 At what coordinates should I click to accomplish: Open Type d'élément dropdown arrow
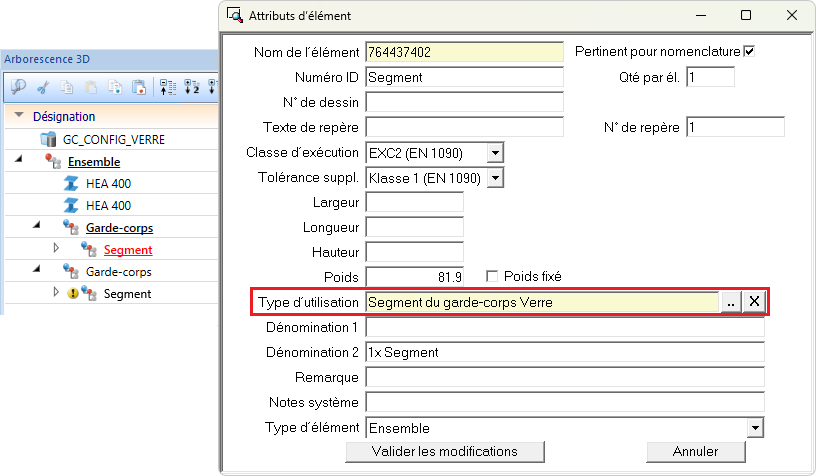[x=755, y=428]
